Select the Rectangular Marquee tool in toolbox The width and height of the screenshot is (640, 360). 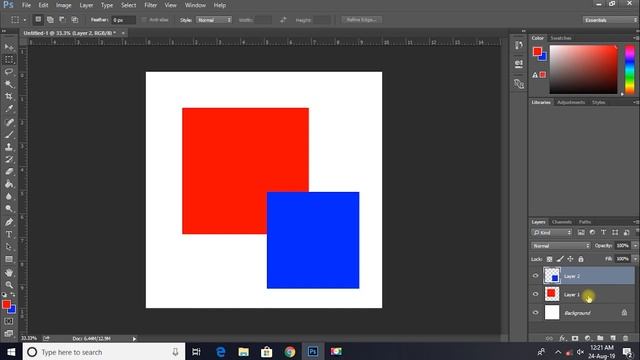(x=9, y=60)
